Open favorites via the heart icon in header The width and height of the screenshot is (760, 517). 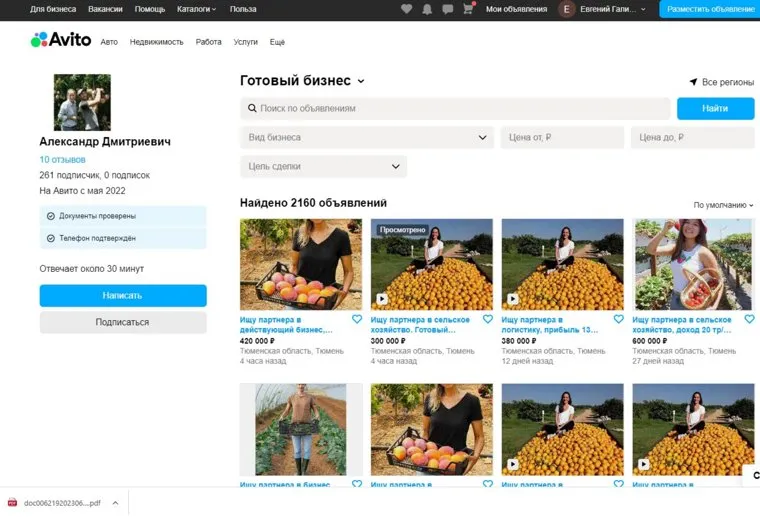click(406, 9)
